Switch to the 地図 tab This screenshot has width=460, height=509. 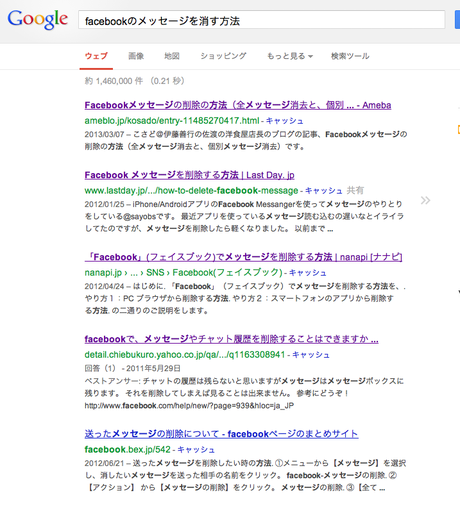tap(172, 56)
